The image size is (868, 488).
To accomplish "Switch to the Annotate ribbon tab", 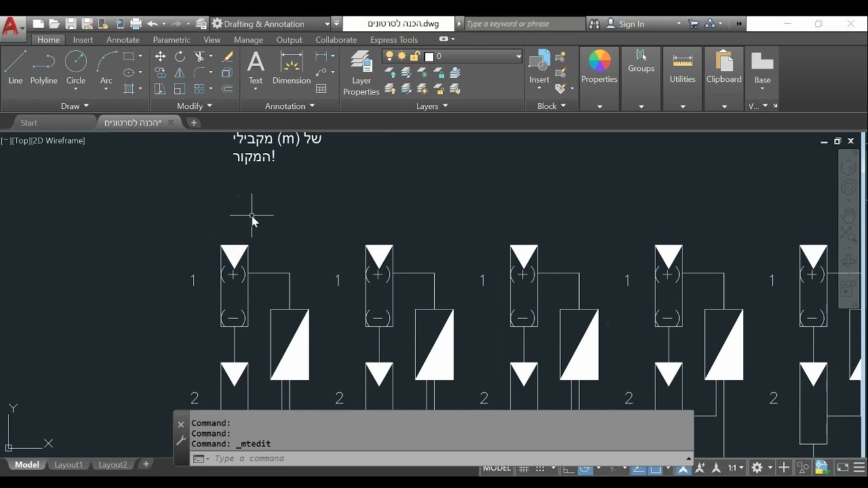I will click(123, 40).
